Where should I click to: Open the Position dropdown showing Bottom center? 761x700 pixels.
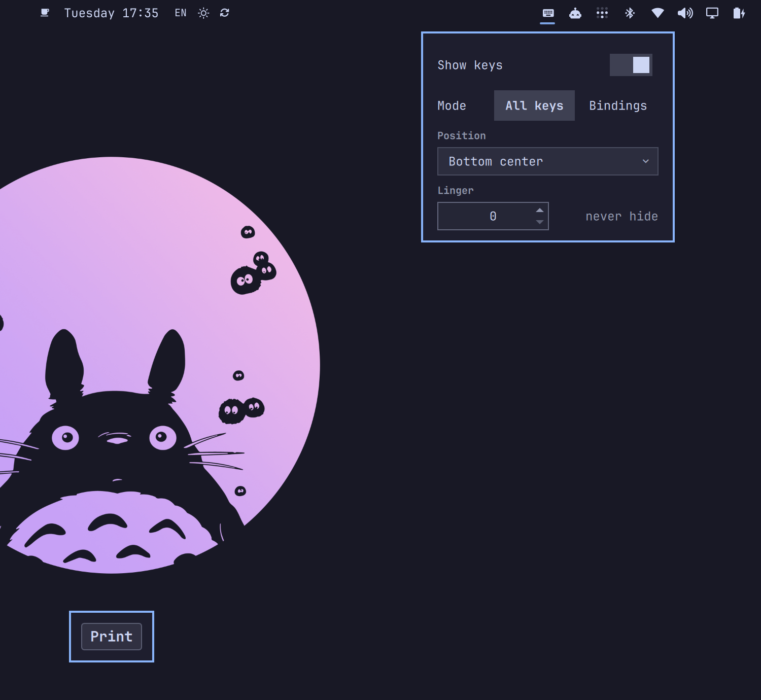[548, 161]
